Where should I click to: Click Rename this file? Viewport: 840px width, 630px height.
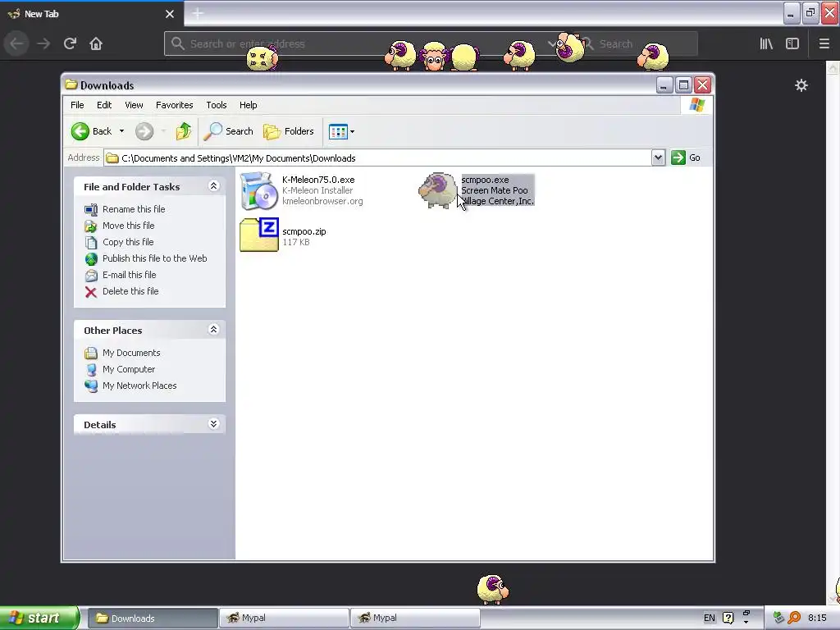[x=134, y=209]
